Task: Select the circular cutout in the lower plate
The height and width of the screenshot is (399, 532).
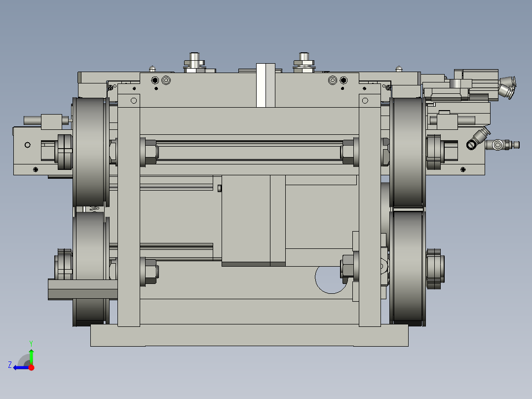Action: 331,280
